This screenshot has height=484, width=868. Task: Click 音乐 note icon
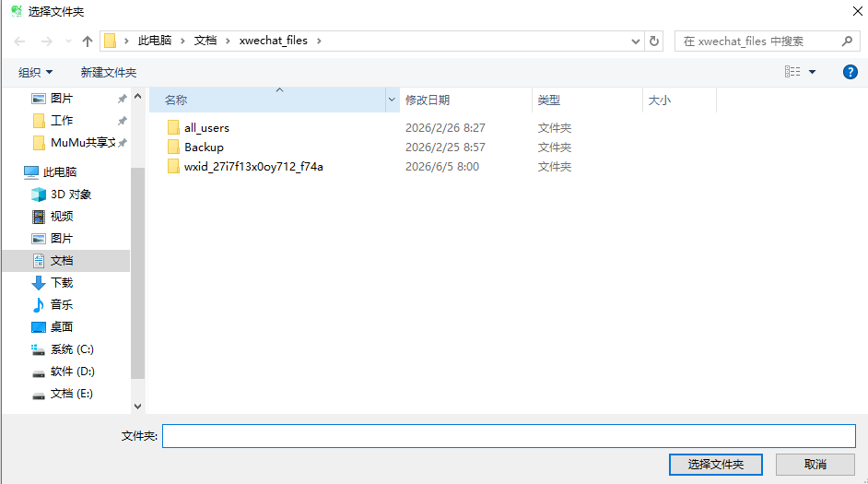tap(38, 304)
